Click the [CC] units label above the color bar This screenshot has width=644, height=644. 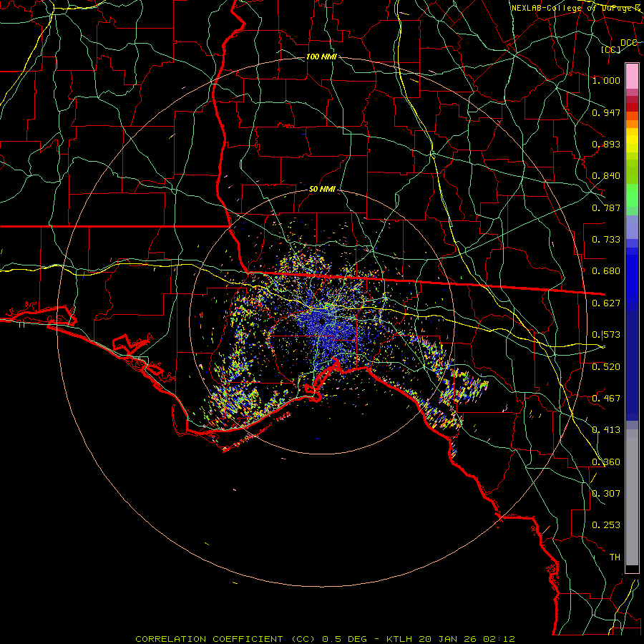pyautogui.click(x=610, y=49)
